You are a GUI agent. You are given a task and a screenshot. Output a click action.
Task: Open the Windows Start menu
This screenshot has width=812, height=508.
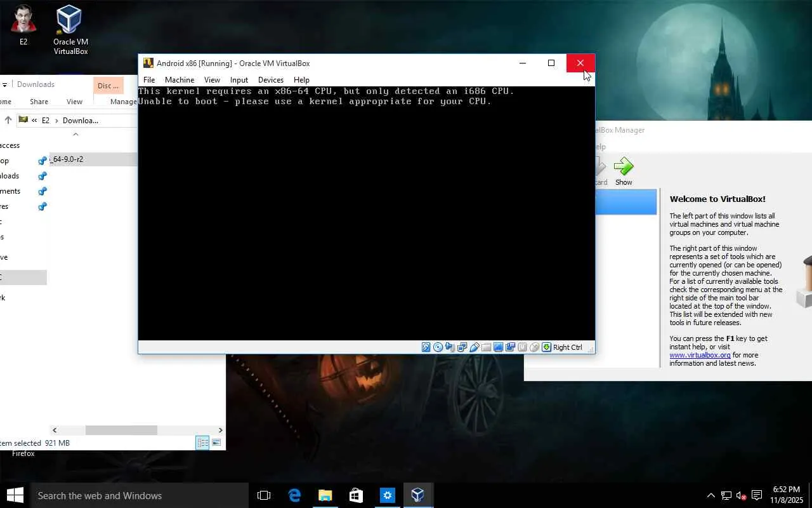[x=15, y=495]
